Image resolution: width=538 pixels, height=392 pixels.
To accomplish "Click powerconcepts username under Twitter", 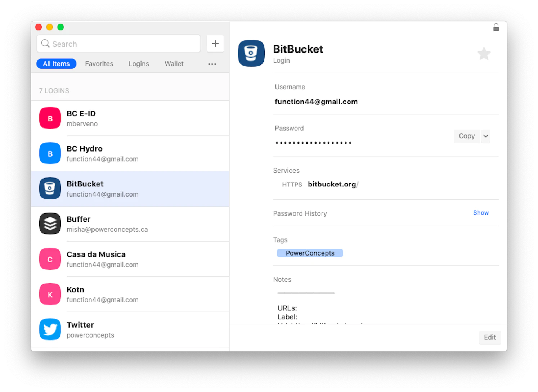I will [x=90, y=335].
